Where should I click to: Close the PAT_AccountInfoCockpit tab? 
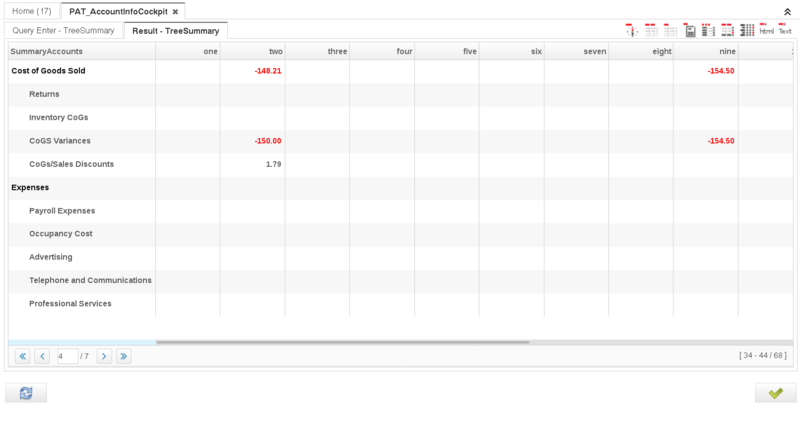[x=175, y=12]
